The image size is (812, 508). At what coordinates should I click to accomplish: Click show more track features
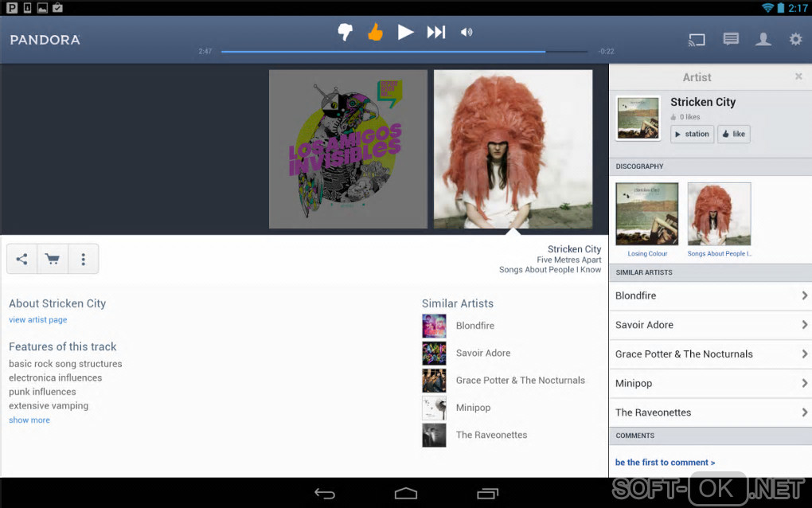pos(29,420)
